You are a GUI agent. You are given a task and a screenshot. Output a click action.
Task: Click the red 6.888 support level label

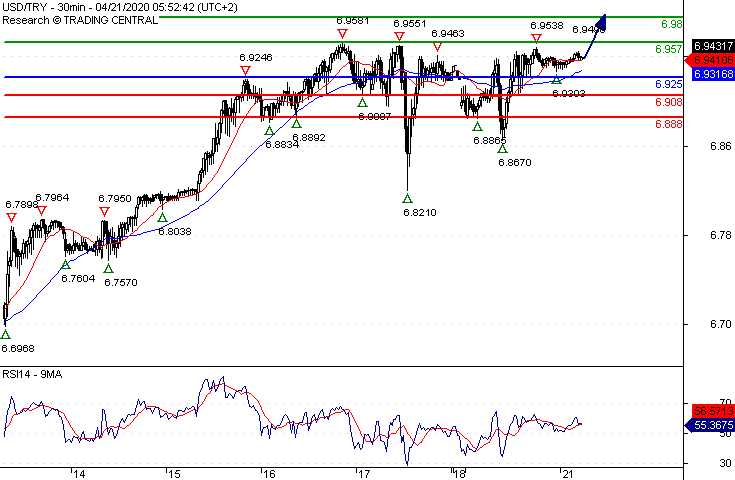tap(668, 124)
